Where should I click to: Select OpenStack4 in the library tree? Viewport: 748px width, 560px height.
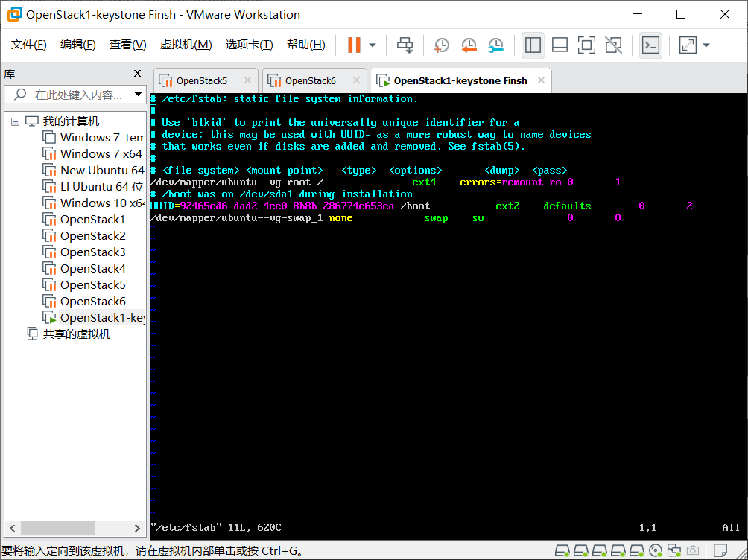[x=92, y=269]
